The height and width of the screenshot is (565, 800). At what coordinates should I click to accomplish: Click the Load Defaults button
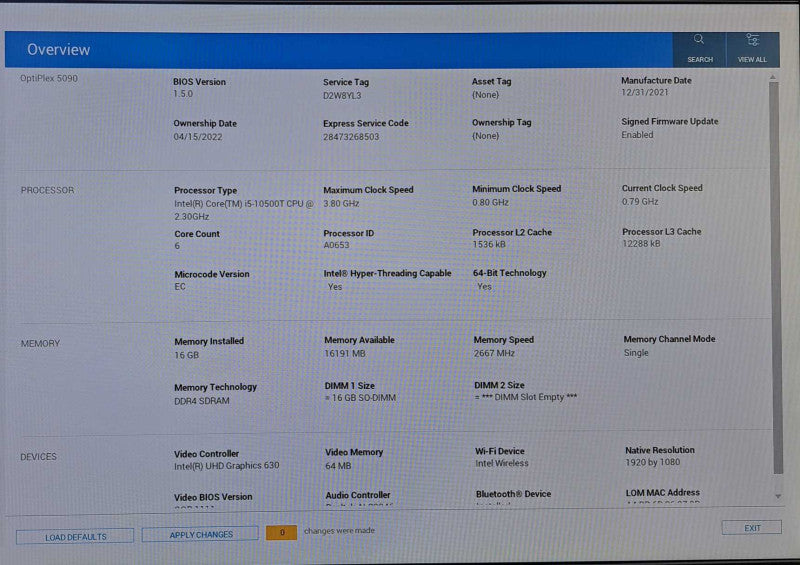75,537
